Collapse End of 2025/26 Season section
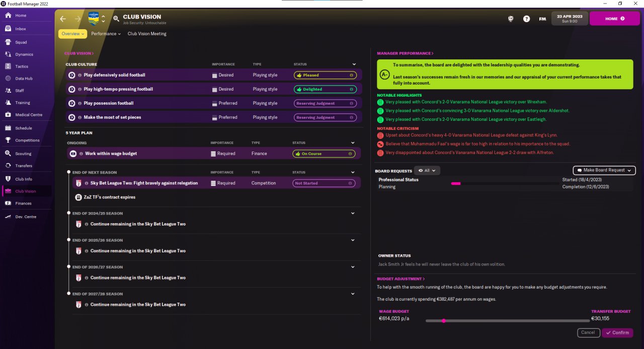644x349 pixels. 354,240
